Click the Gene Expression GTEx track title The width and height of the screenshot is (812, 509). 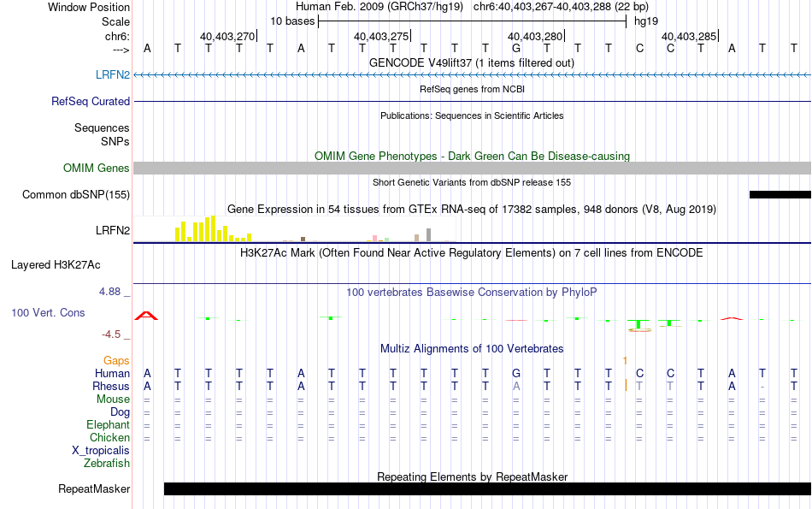pos(472,210)
